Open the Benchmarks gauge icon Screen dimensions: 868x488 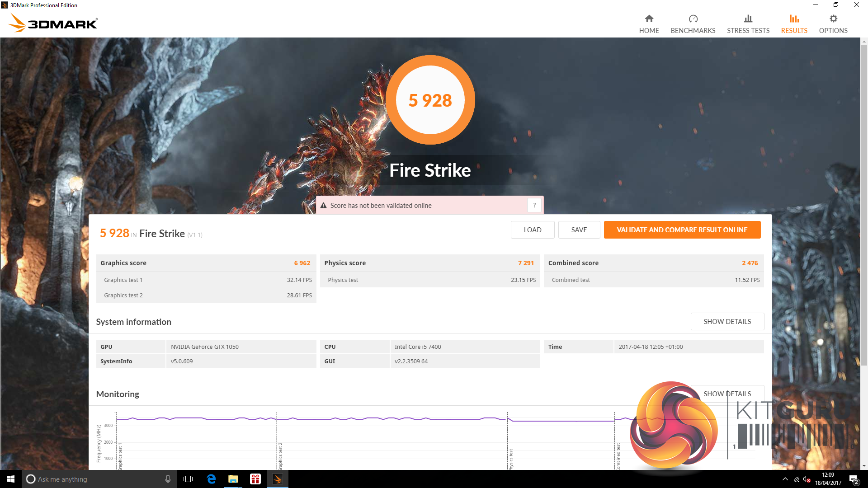(x=693, y=19)
